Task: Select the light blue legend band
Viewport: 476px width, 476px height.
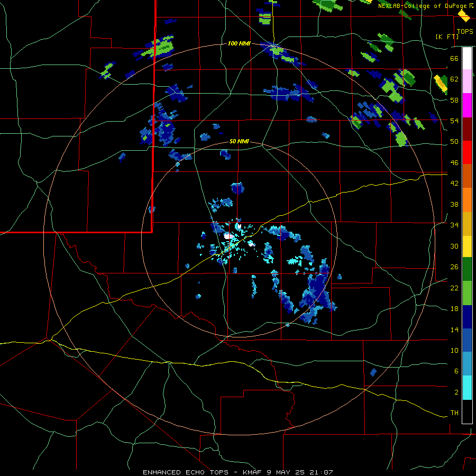Action: (467, 364)
